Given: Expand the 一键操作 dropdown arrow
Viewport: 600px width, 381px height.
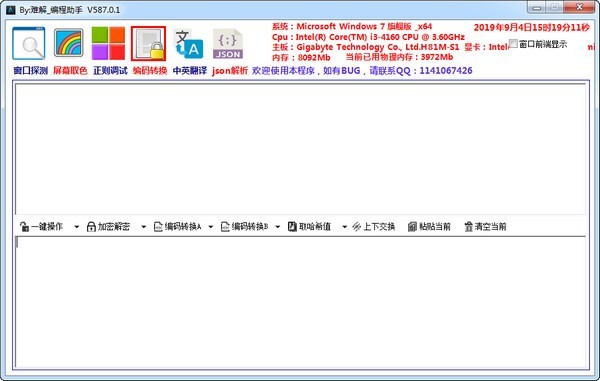Looking at the screenshot, I should (77, 227).
